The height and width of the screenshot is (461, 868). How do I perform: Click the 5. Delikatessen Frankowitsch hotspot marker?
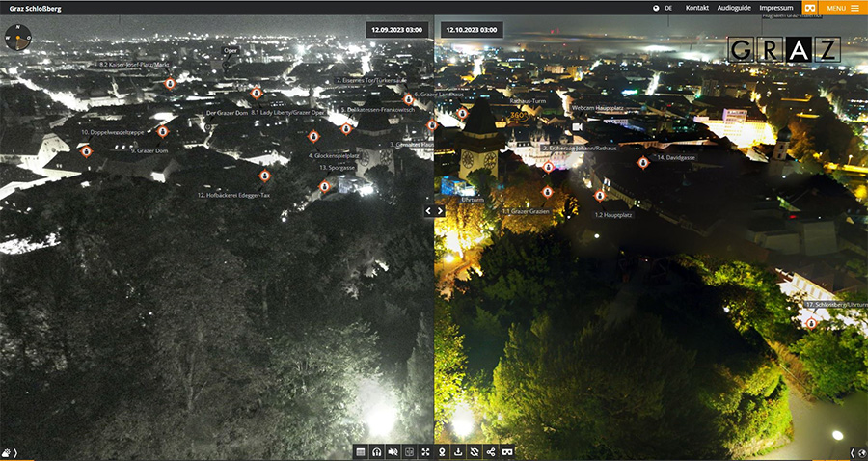(x=346, y=128)
